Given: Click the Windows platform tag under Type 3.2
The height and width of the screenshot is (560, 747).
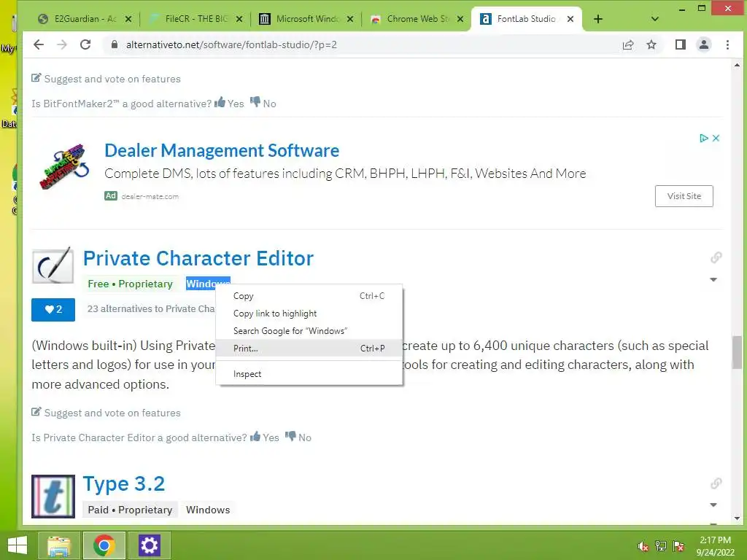Looking at the screenshot, I should pyautogui.click(x=208, y=510).
